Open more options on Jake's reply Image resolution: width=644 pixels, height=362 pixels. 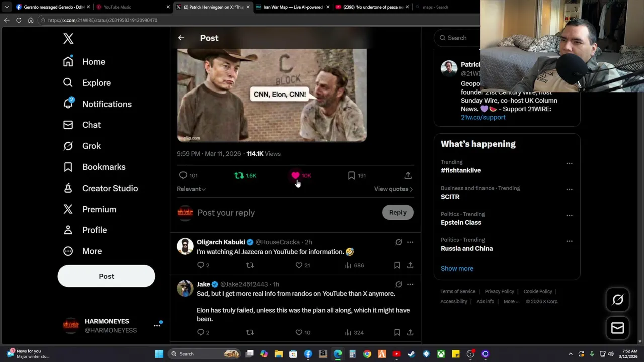click(x=410, y=284)
